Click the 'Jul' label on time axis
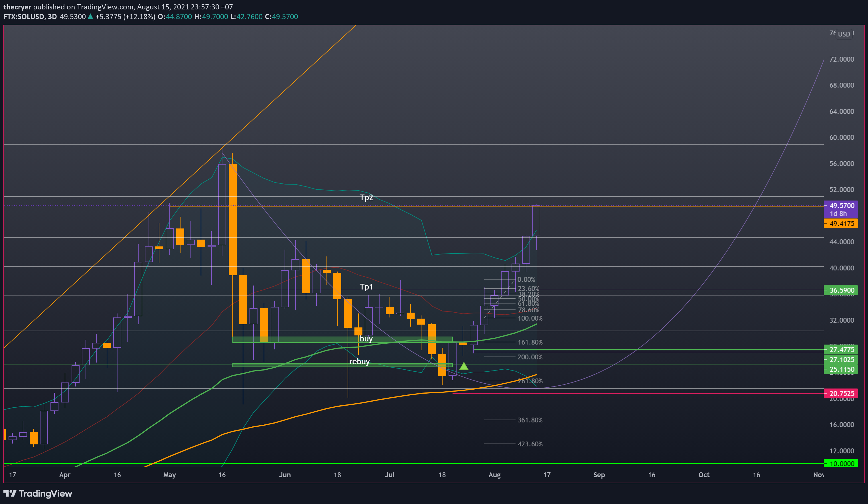This screenshot has width=868, height=504. tap(390, 475)
